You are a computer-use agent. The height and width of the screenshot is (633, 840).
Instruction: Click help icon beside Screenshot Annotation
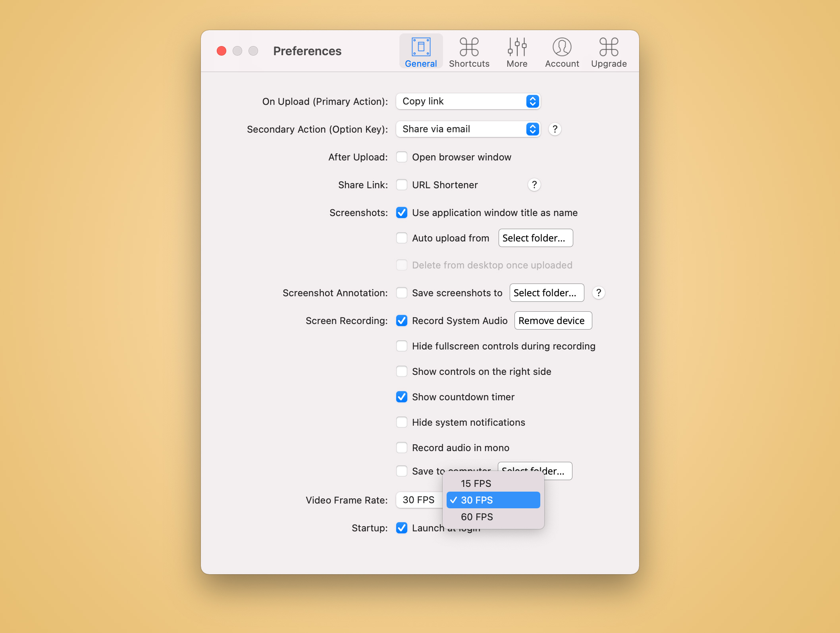(x=598, y=293)
